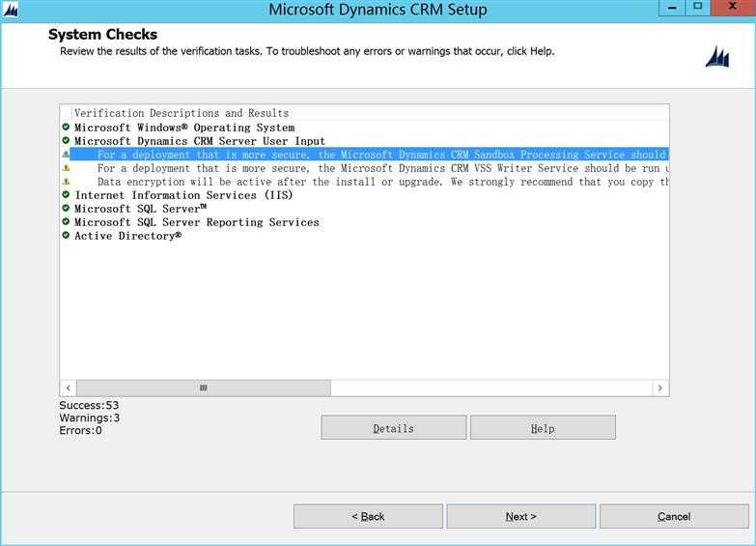756x546 pixels.
Task: Open Details for the selected check
Action: click(393, 428)
